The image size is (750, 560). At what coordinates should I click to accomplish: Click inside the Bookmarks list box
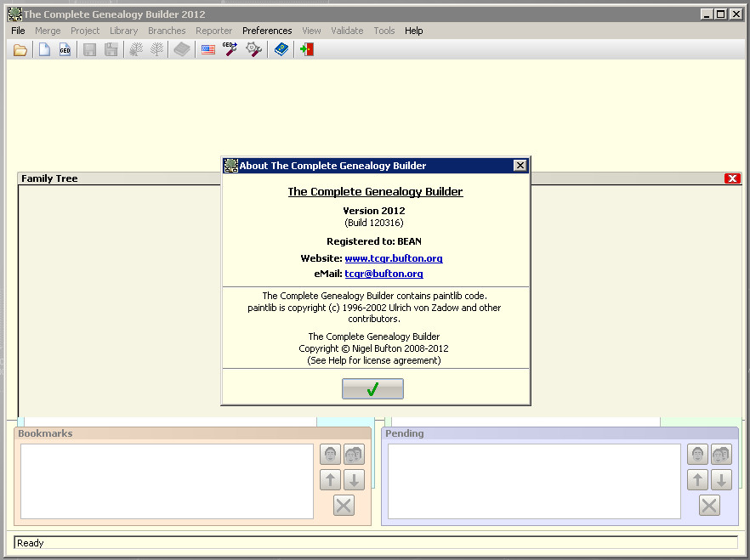point(167,481)
